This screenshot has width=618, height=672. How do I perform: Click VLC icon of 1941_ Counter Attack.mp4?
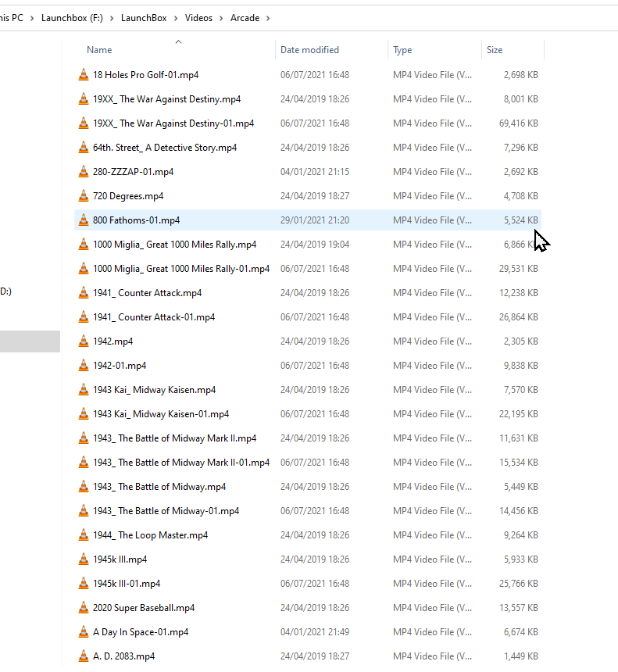tap(84, 293)
